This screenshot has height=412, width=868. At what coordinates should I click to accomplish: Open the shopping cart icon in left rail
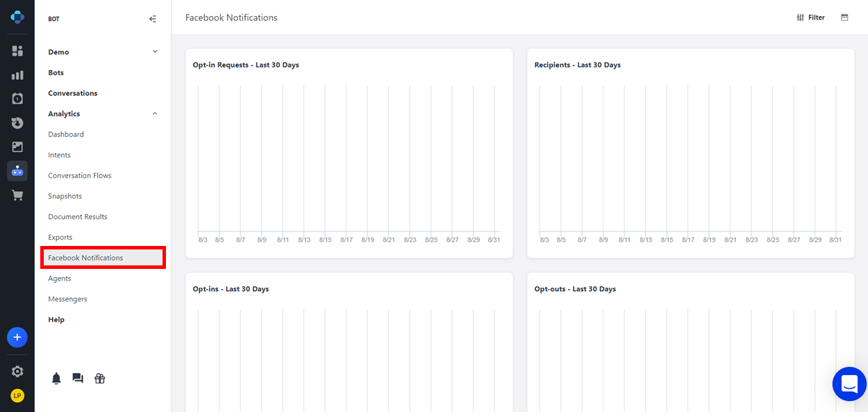[x=17, y=195]
